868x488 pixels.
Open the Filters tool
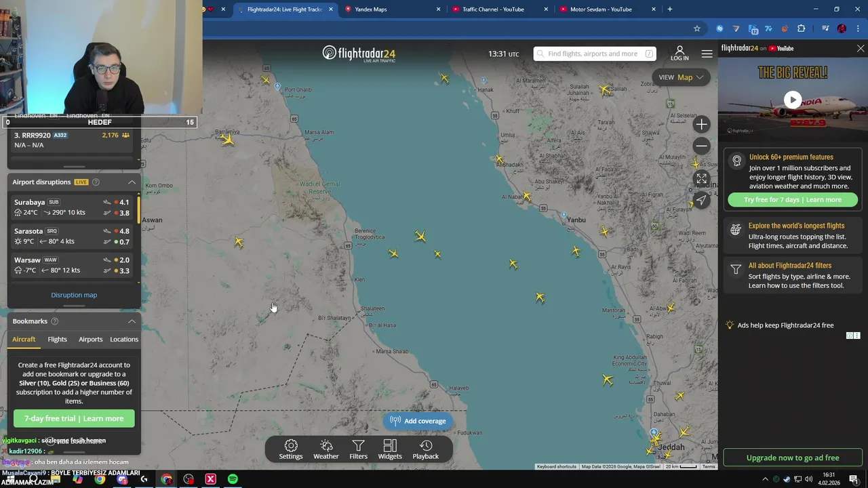(358, 449)
